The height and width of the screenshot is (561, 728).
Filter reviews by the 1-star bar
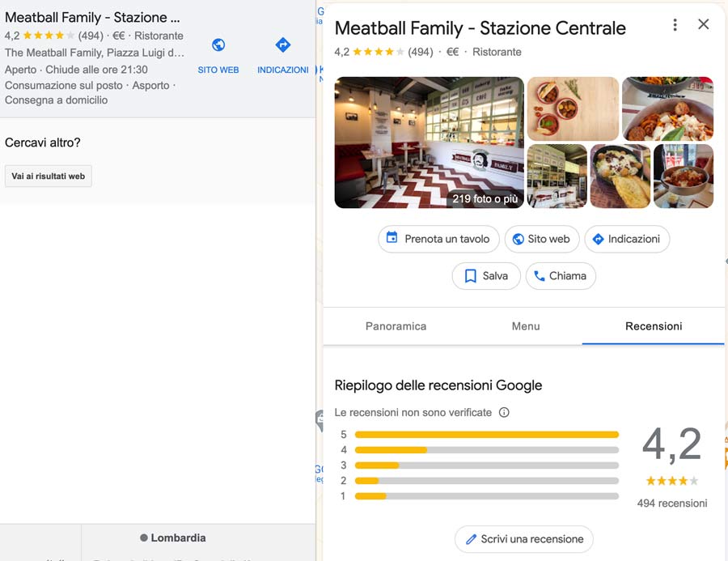487,496
